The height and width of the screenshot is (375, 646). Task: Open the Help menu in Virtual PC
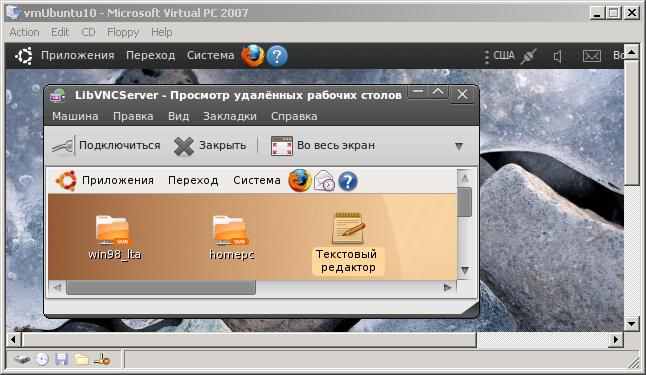coord(162,32)
